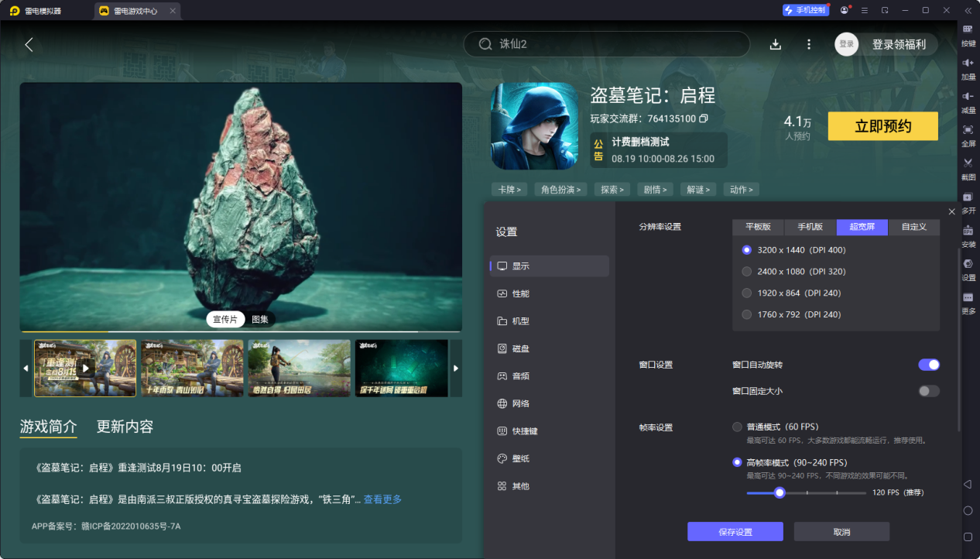The height and width of the screenshot is (559, 980).
Task: Click the back arrow at top left
Action: coord(29,45)
